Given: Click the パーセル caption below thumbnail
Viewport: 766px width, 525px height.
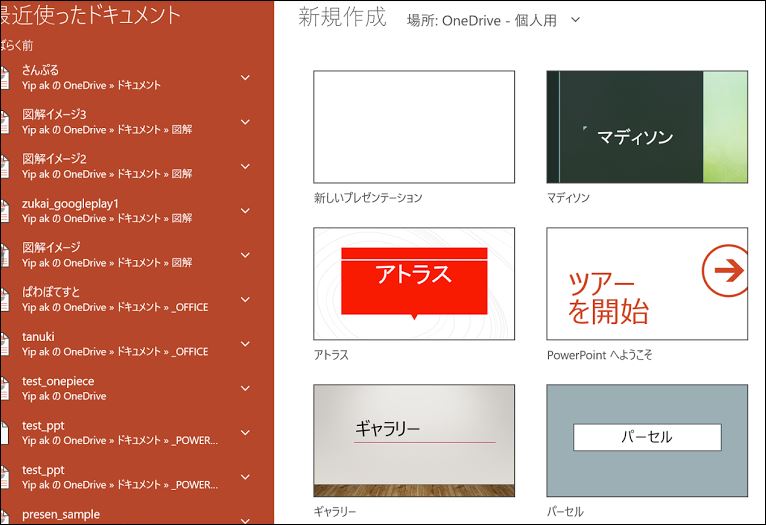Looking at the screenshot, I should [x=565, y=512].
